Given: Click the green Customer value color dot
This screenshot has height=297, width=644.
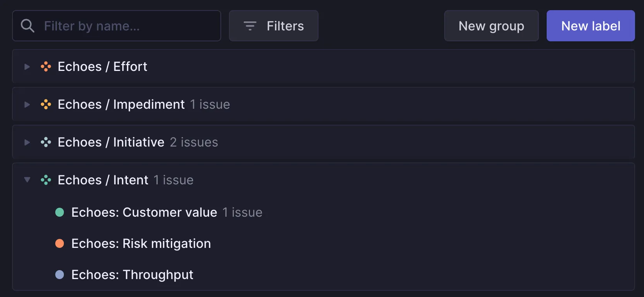Looking at the screenshot, I should 60,212.
